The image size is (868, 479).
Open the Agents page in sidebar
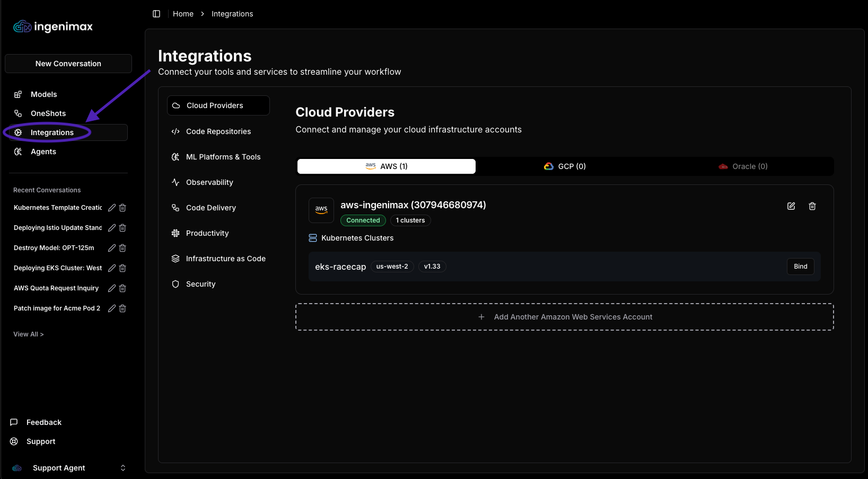point(43,152)
